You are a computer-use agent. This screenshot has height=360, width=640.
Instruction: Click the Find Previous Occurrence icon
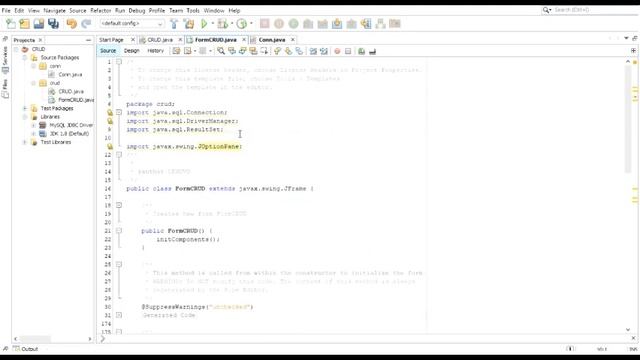(232, 51)
